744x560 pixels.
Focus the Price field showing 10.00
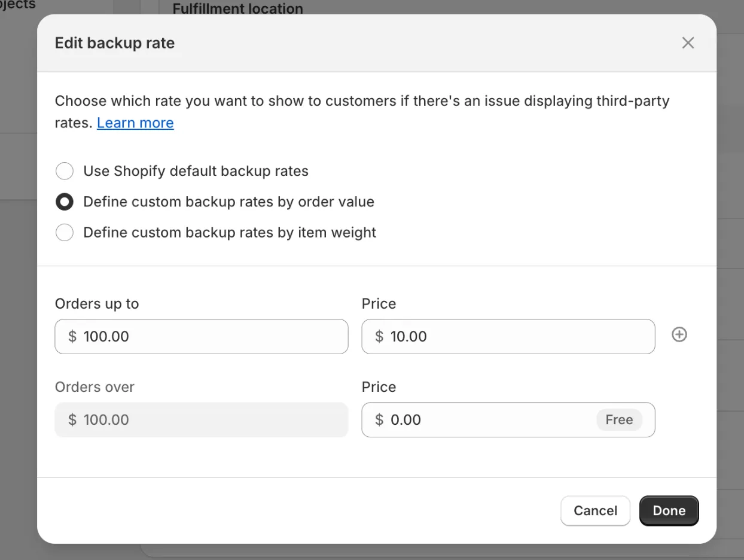[514, 336]
